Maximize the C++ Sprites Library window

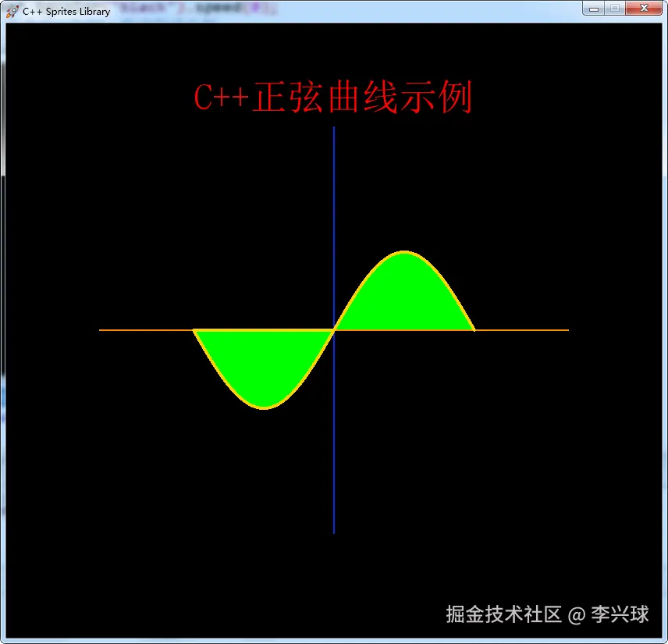click(x=615, y=9)
